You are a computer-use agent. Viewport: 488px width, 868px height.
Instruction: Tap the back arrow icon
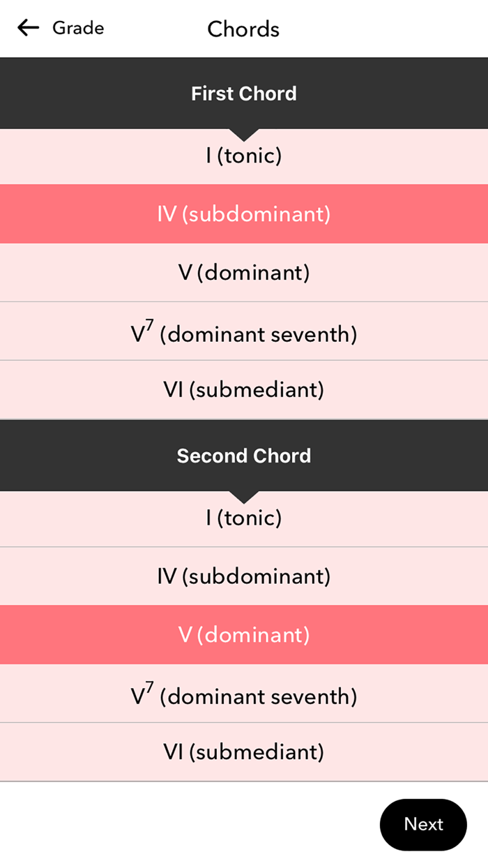(26, 28)
